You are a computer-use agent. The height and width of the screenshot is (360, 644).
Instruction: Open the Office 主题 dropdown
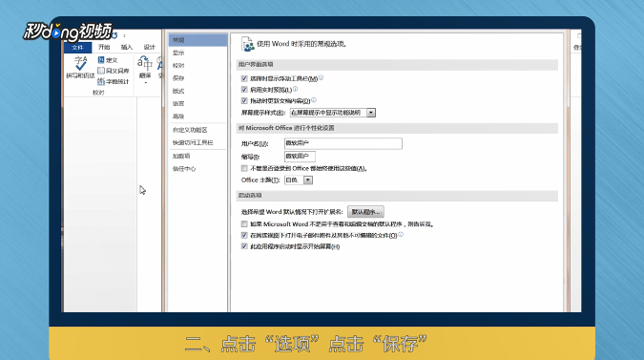tap(308, 180)
